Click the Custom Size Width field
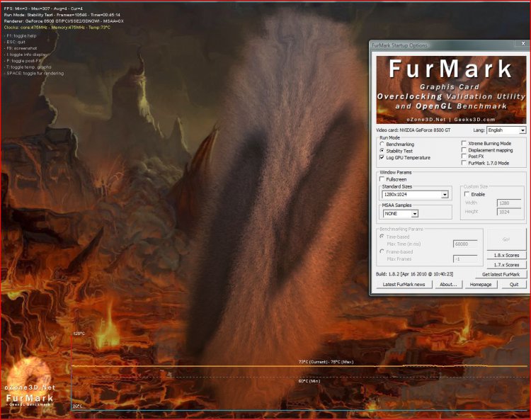Viewport: 531px width, 420px height. click(x=509, y=203)
